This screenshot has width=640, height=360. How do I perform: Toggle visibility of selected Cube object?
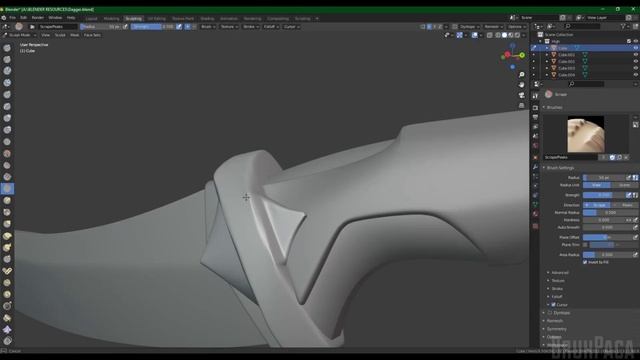click(x=636, y=48)
